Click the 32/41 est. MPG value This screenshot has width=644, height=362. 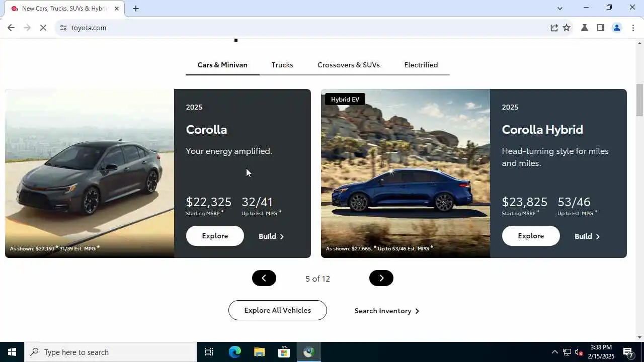(257, 202)
